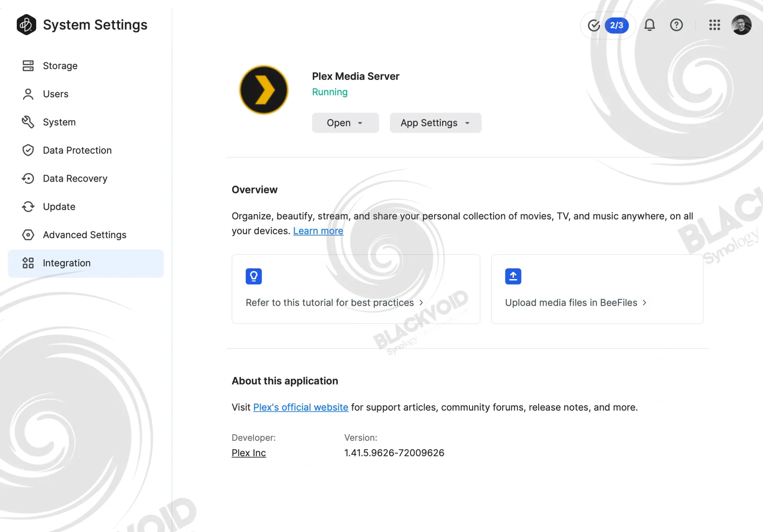
Task: Expand the App Settings dropdown
Action: pyautogui.click(x=435, y=123)
